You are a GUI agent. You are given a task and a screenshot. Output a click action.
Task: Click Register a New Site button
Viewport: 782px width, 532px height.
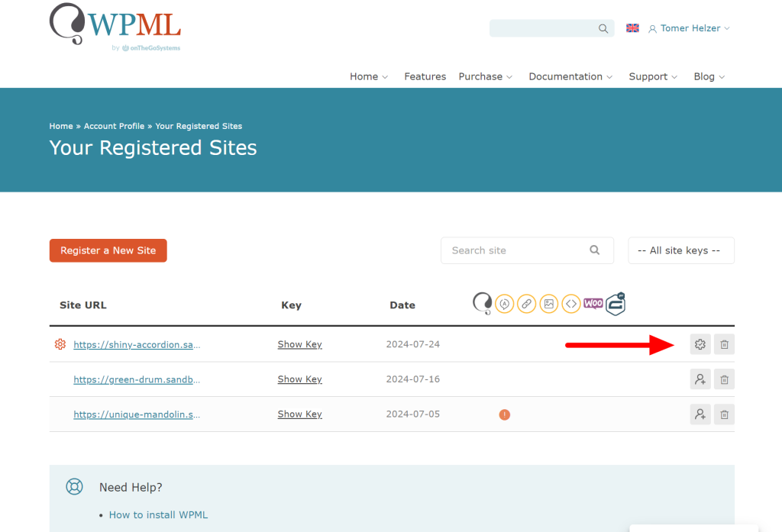tap(108, 250)
